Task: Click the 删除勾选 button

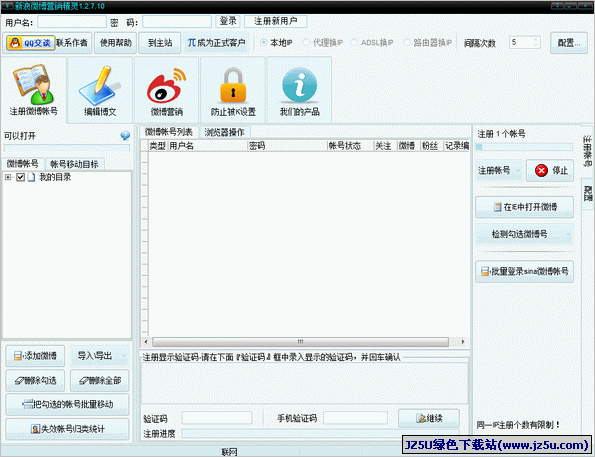Action: [x=35, y=381]
